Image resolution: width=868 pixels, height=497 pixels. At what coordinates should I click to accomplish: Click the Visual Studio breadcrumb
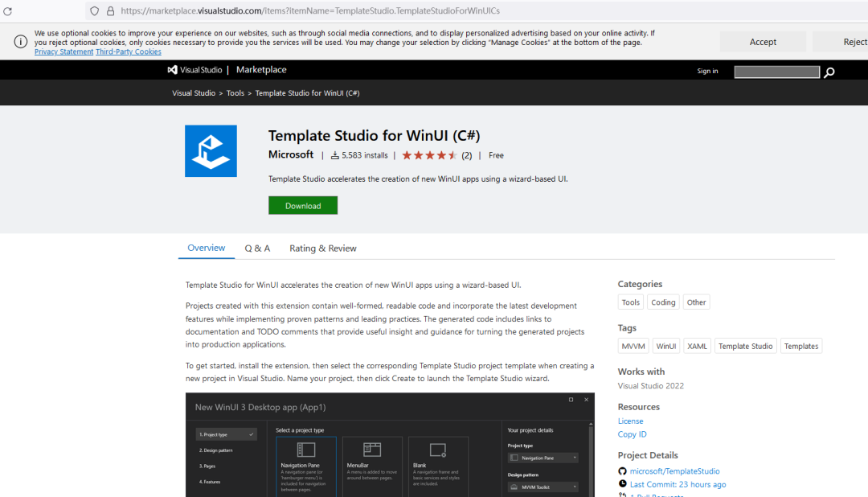tap(194, 93)
